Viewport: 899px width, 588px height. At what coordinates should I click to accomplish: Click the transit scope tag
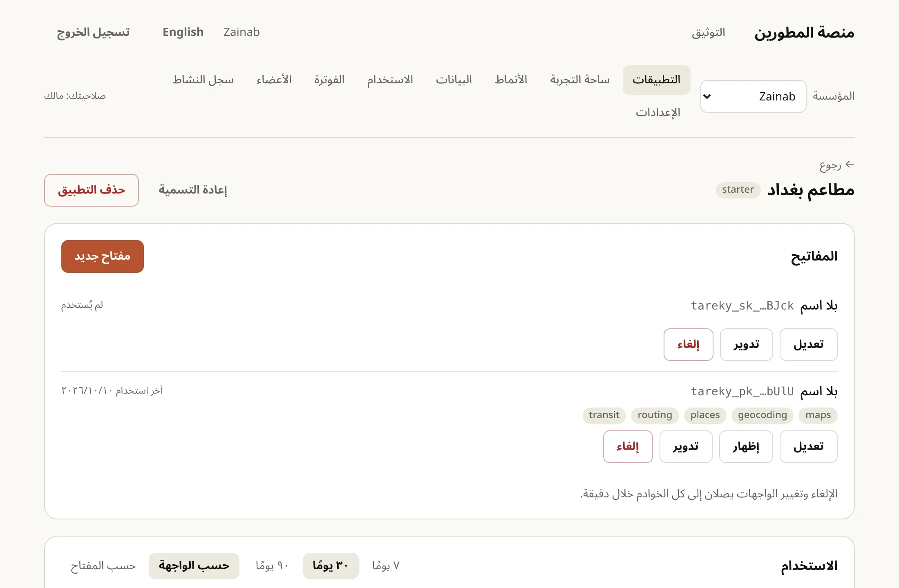tap(604, 415)
